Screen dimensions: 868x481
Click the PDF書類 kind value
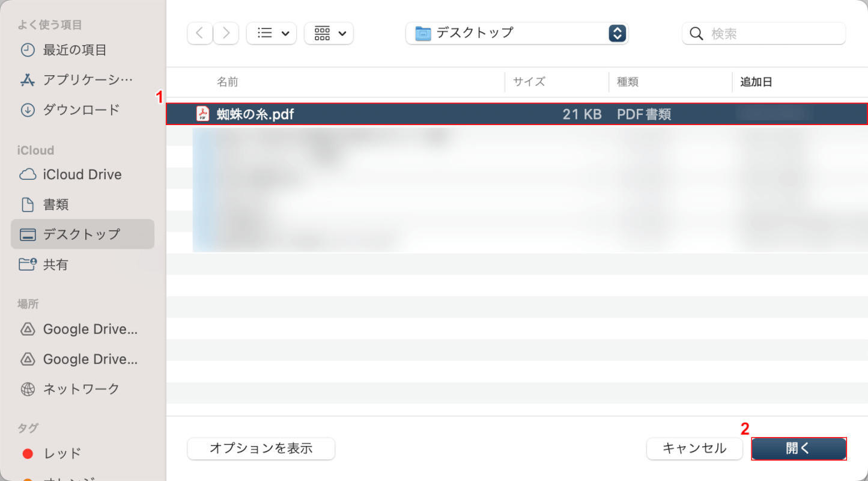644,114
